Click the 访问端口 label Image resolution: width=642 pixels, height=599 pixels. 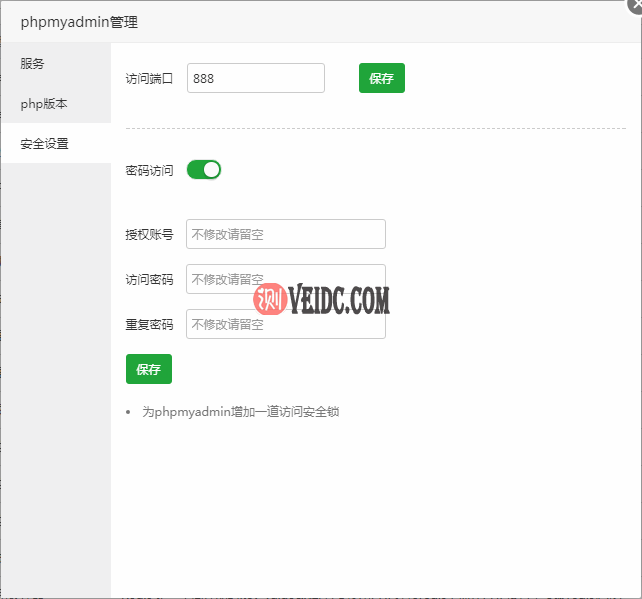(149, 78)
